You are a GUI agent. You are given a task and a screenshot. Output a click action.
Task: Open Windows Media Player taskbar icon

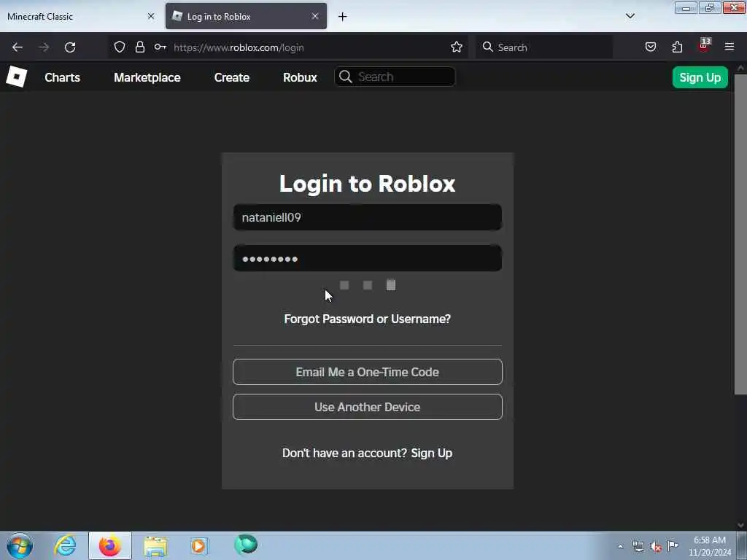click(200, 545)
